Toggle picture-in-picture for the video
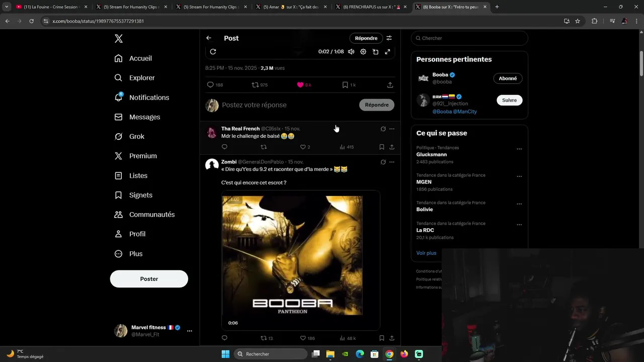Image resolution: width=644 pixels, height=362 pixels. (x=375, y=52)
